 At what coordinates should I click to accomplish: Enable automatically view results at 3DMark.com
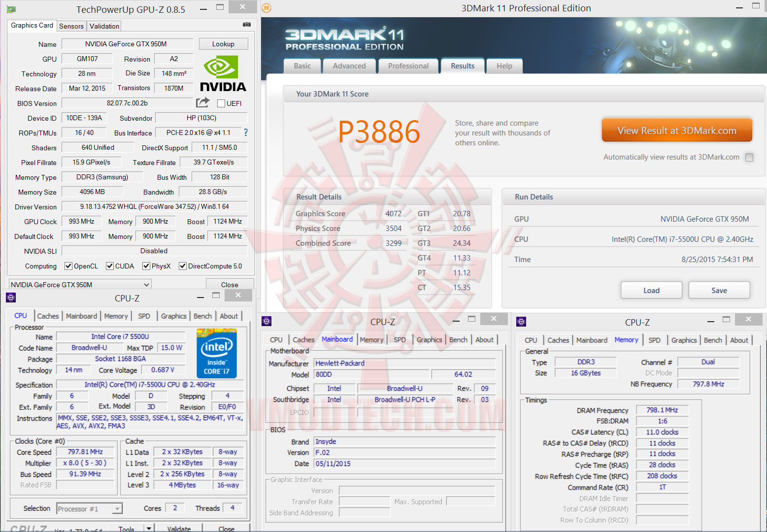coord(749,157)
